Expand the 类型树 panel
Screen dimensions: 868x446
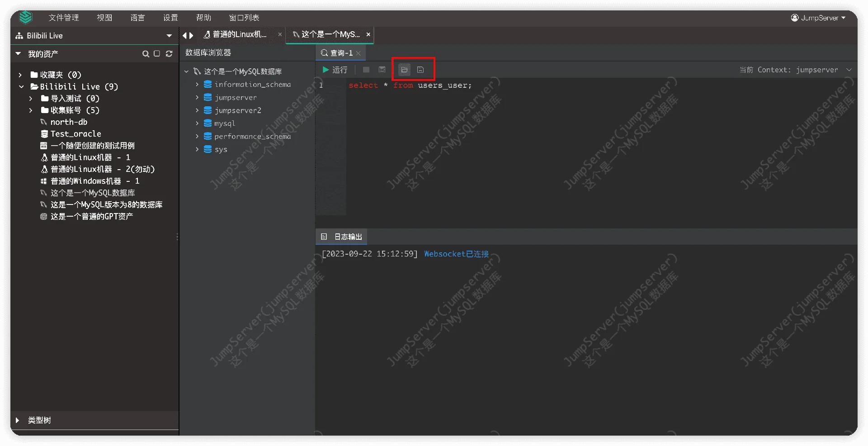17,420
